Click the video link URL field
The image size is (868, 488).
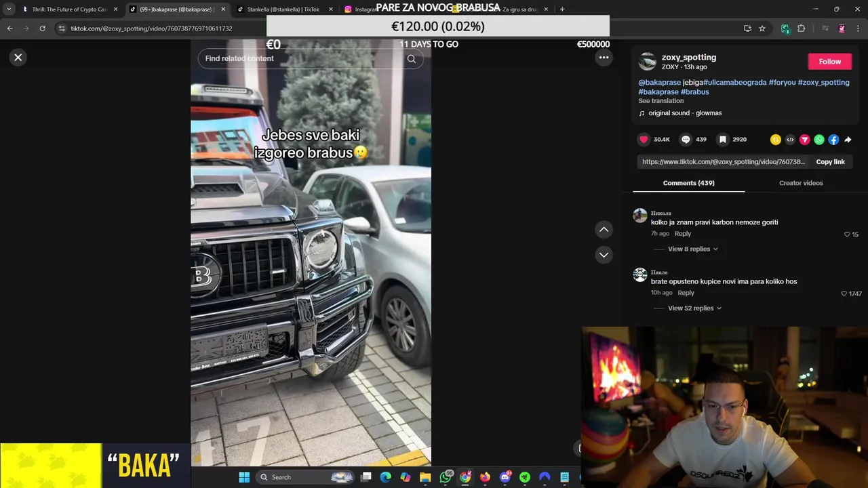coord(724,162)
